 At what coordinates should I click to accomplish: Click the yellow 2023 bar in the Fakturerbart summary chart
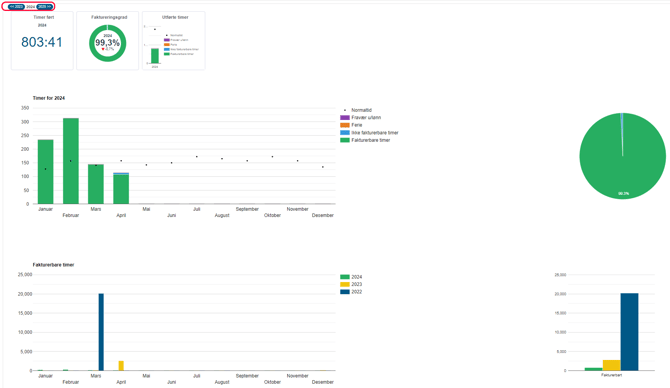click(x=612, y=365)
